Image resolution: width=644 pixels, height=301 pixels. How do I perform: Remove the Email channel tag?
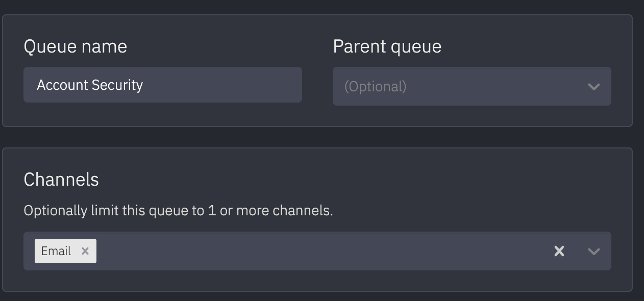[85, 251]
